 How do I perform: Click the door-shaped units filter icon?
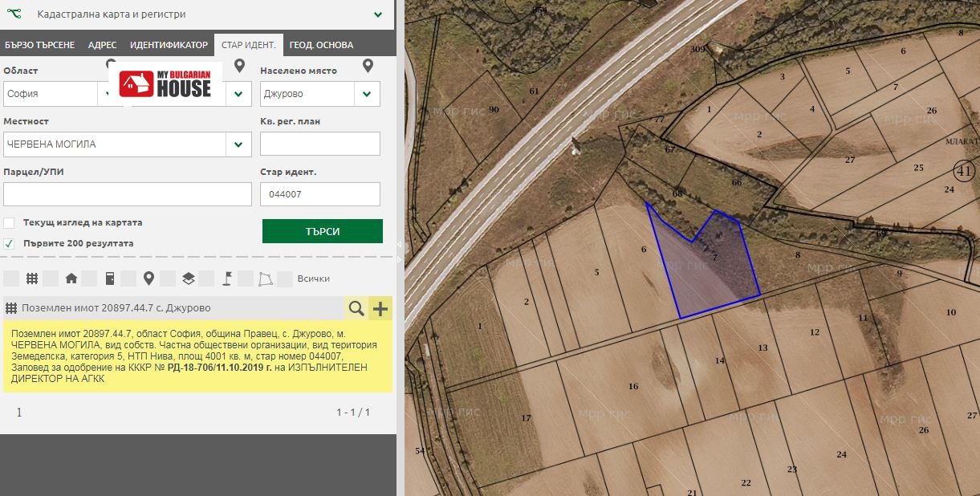point(110,278)
